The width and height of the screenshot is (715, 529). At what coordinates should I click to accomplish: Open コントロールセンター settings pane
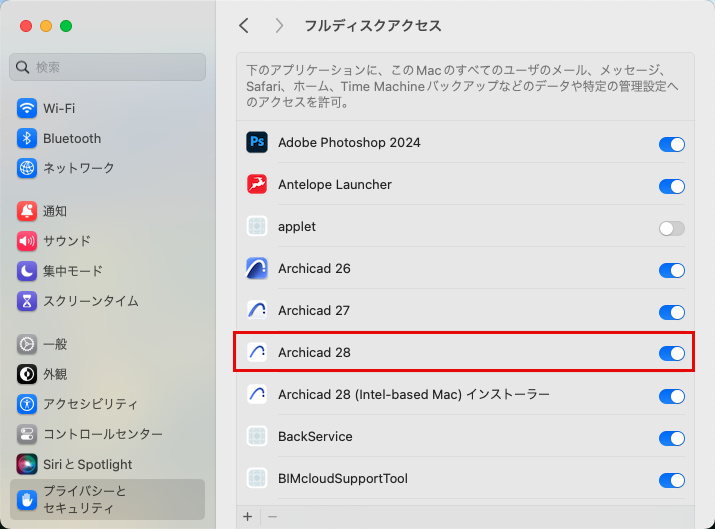tap(108, 434)
